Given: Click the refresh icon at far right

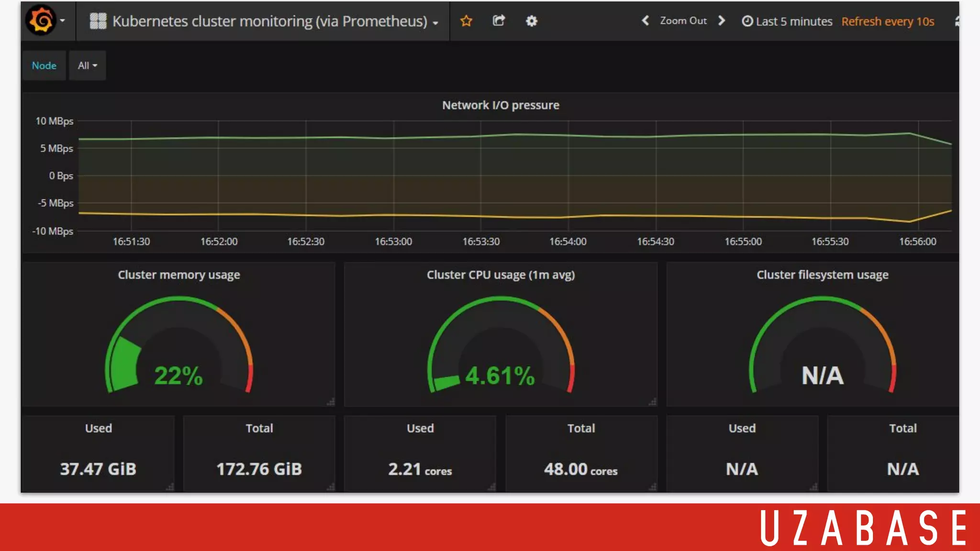Looking at the screenshot, I should click(956, 21).
